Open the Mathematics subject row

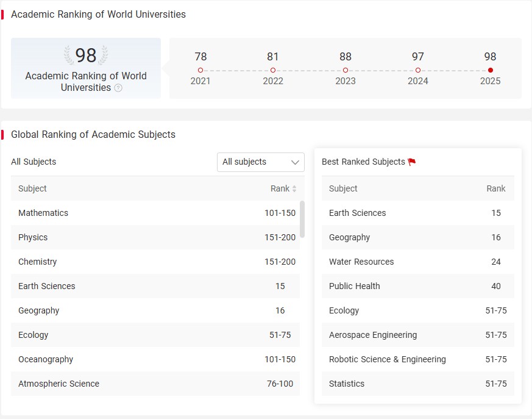pos(155,213)
